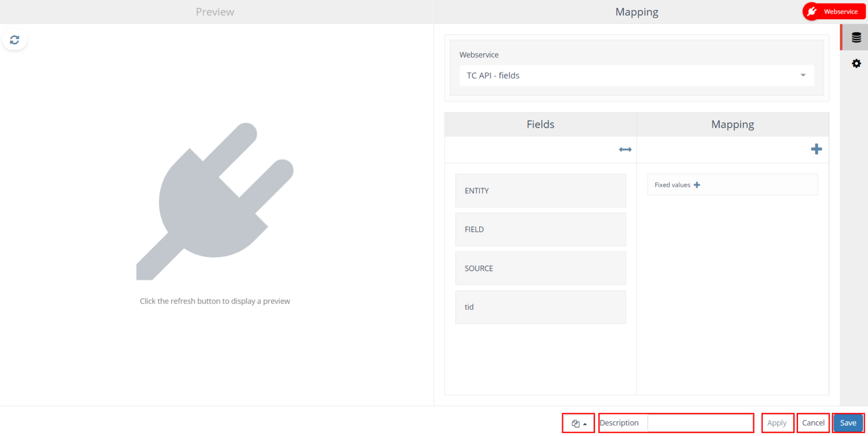The image size is (868, 436).
Task: Click the double-arrow icon under Fields
Action: point(625,149)
